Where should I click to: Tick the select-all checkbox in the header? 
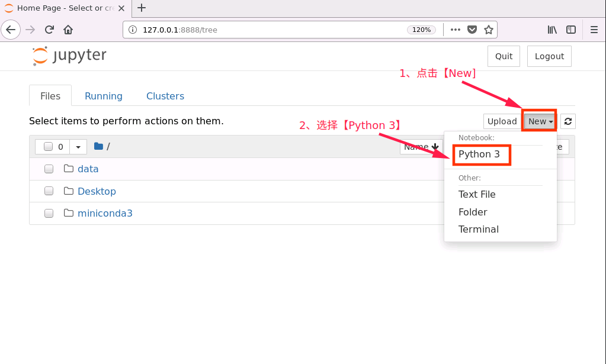click(x=49, y=147)
